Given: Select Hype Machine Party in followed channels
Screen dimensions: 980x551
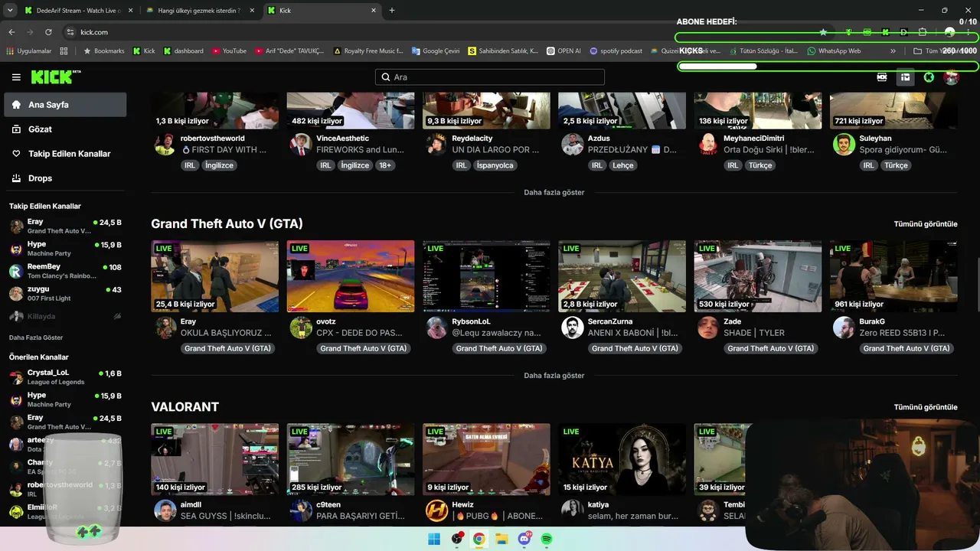Looking at the screenshot, I should pos(65,249).
